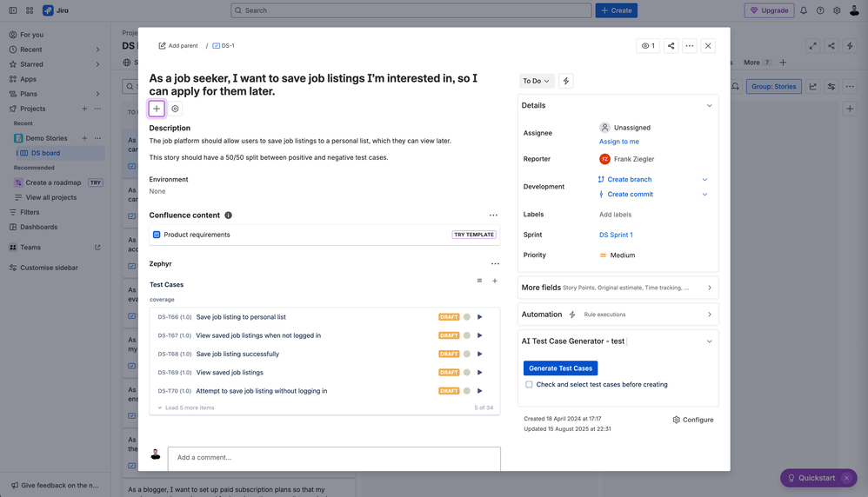Viewport: 868px width, 497px height.
Task: Close the issue dialog
Action: (708, 46)
